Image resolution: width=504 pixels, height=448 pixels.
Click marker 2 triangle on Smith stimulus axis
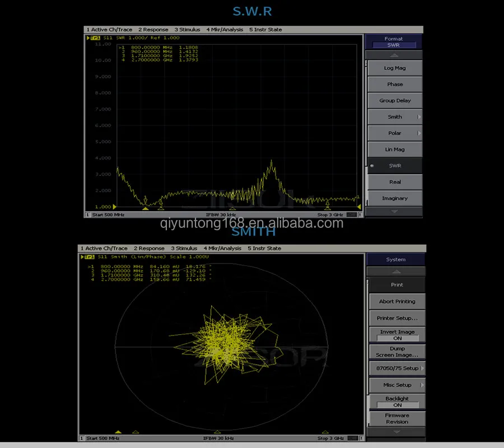click(x=136, y=432)
